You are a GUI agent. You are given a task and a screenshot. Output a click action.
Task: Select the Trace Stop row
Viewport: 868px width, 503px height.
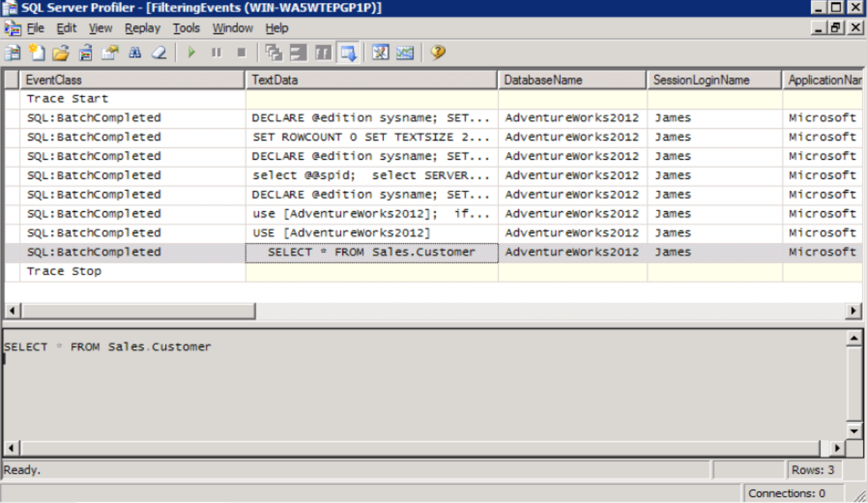pyautogui.click(x=434, y=272)
